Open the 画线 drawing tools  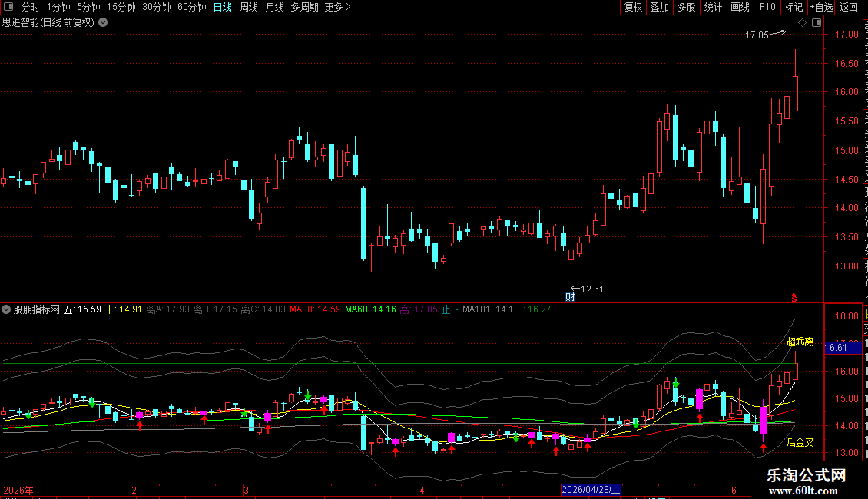[x=740, y=7]
